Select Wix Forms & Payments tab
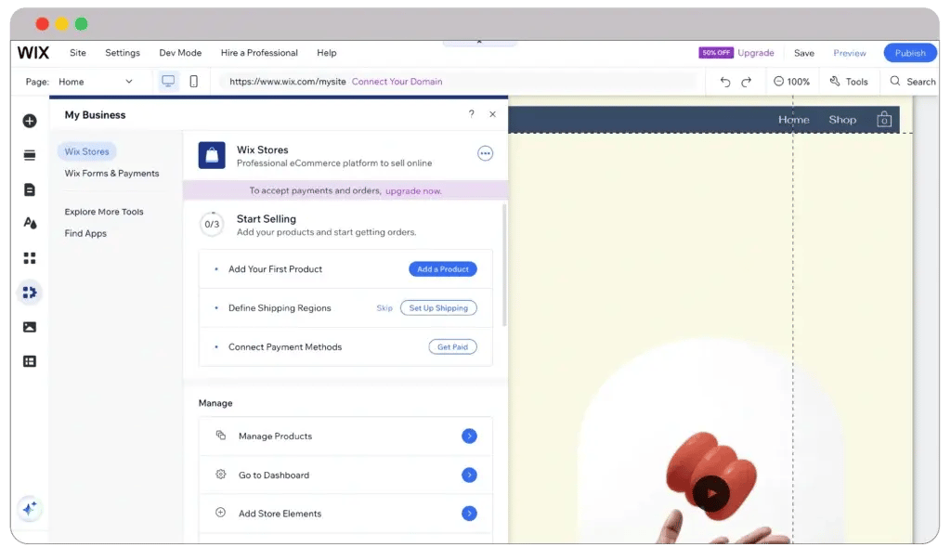Viewport: 951px width, 560px height. pyautogui.click(x=111, y=174)
